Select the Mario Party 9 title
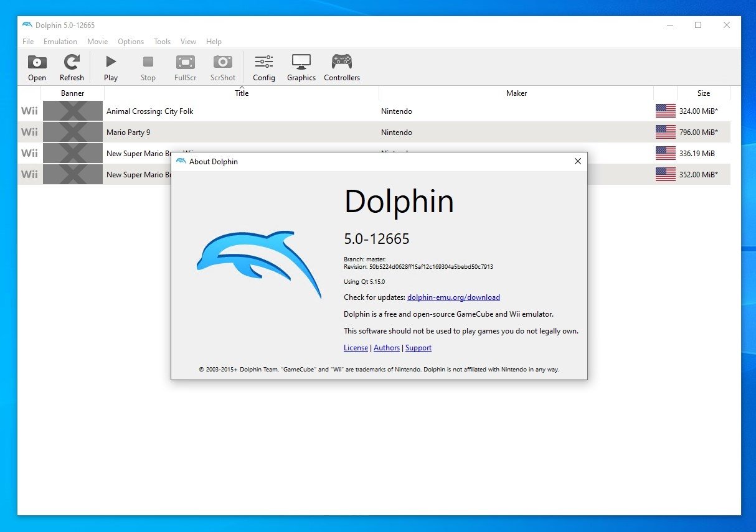Viewport: 756px width, 532px height. (128, 133)
